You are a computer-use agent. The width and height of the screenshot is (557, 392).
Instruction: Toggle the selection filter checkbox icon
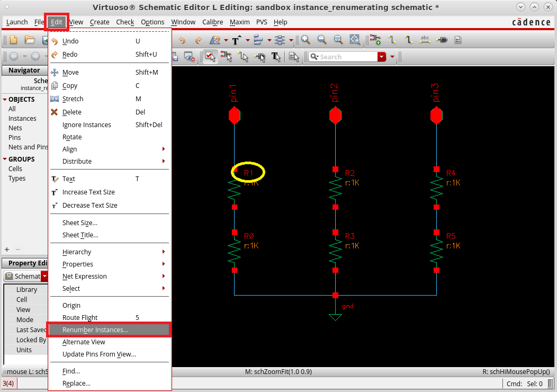(209, 57)
